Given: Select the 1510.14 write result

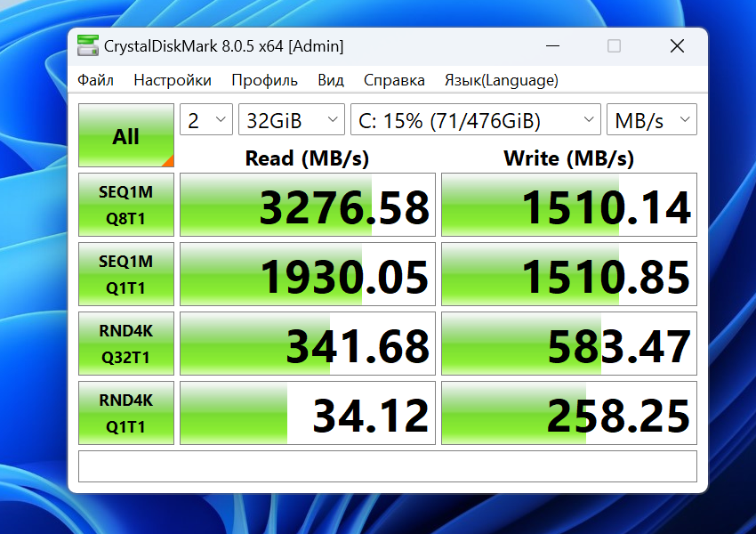Looking at the screenshot, I should click(569, 205).
